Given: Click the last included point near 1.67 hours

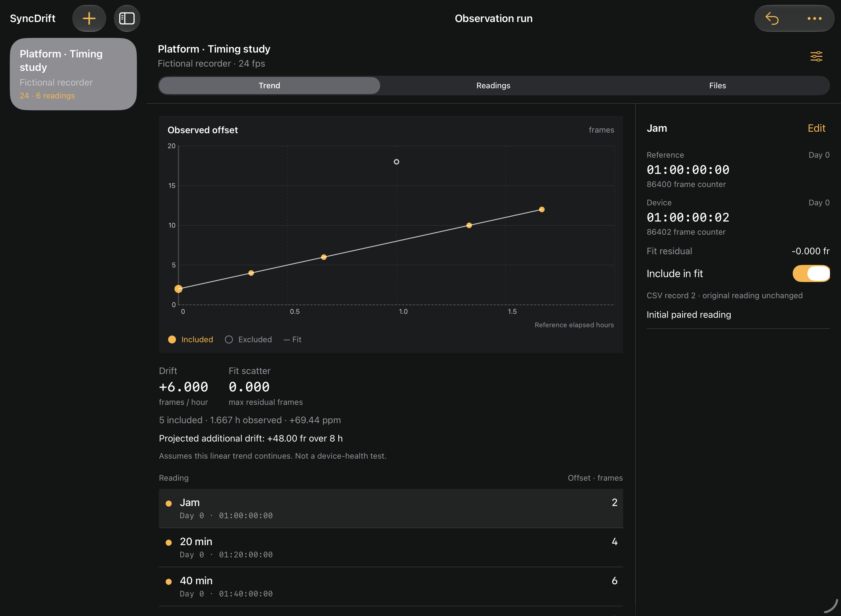Looking at the screenshot, I should [x=542, y=210].
